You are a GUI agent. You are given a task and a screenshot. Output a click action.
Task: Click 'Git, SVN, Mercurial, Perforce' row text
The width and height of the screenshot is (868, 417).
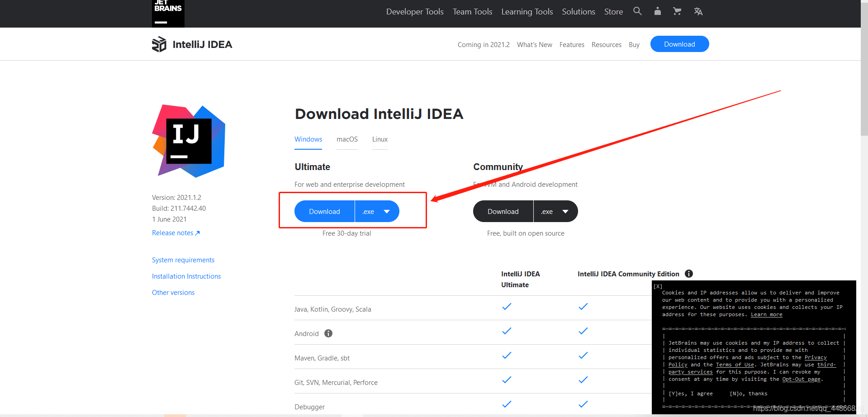(336, 383)
